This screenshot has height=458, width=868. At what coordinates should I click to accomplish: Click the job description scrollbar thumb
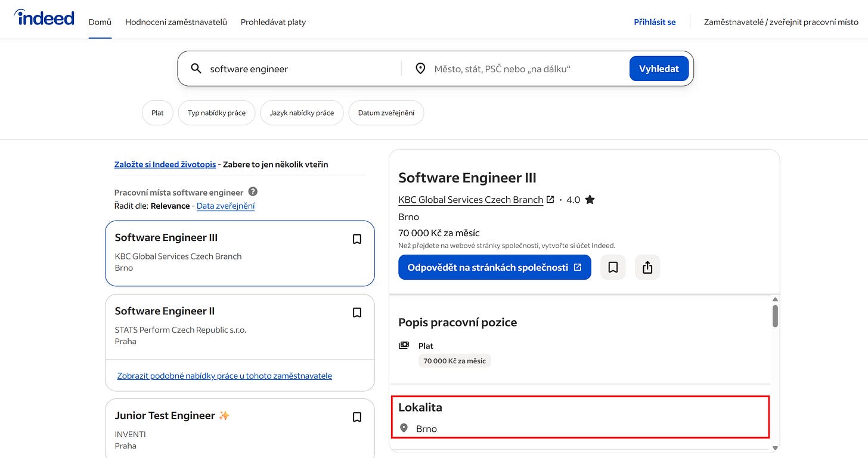point(775,315)
